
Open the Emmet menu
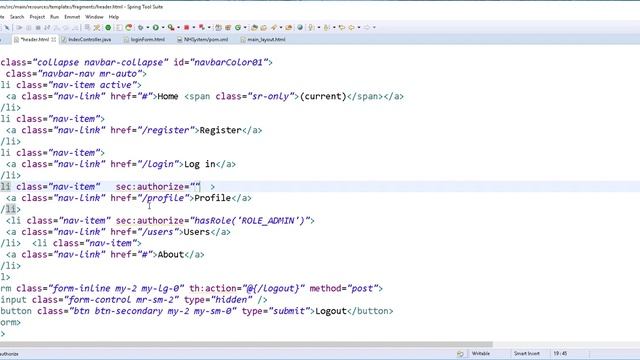[x=72, y=17]
